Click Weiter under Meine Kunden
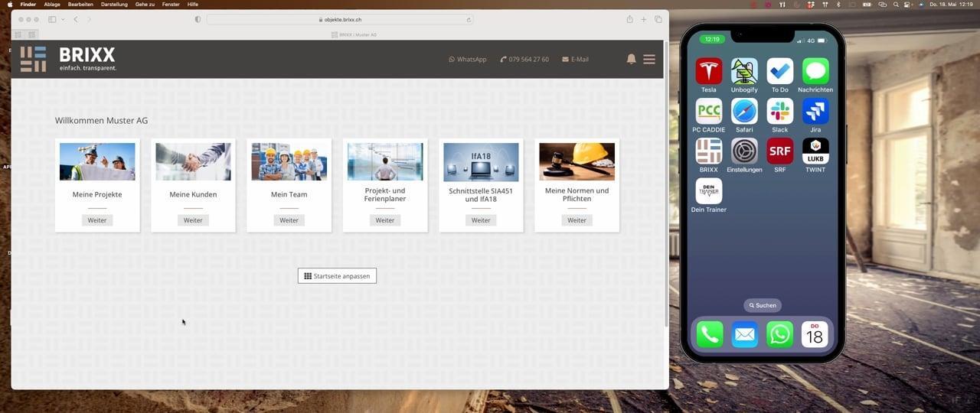 (x=193, y=220)
